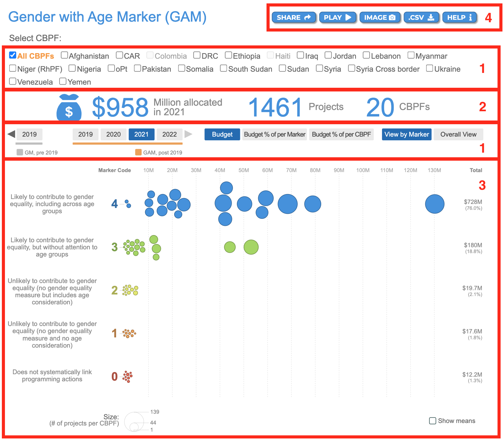Viewport: 504px width, 440px height.
Task: Tick the CAR checkbox
Action: click(x=120, y=55)
